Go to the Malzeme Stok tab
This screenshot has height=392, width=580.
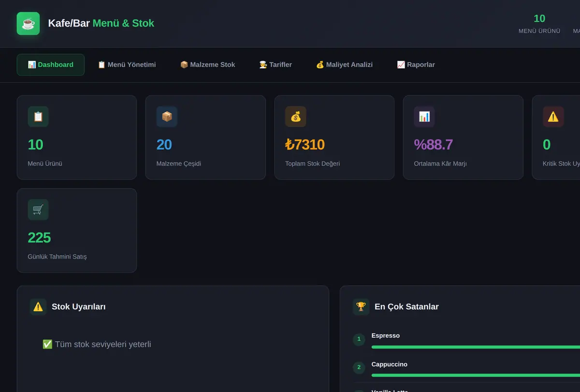208,65
